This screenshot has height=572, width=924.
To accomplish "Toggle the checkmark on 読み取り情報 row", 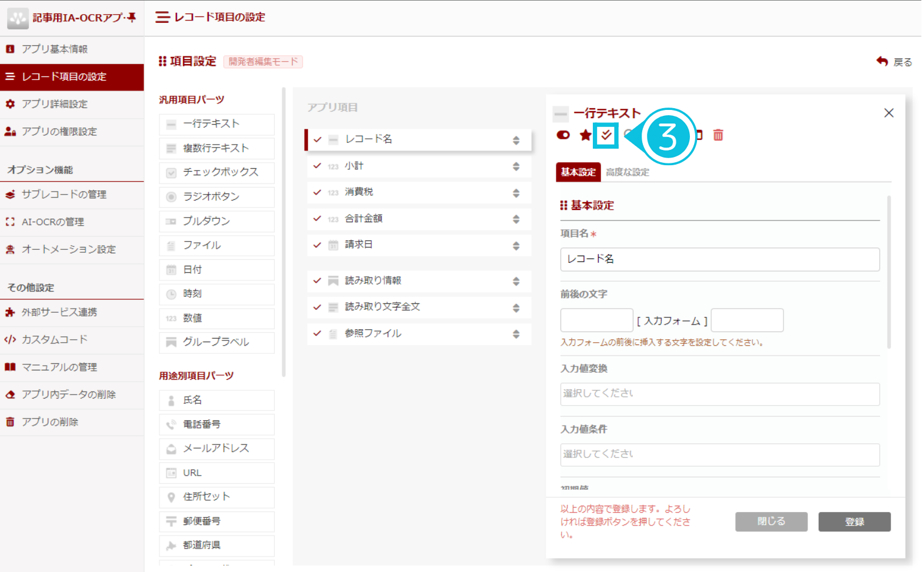I will tap(318, 280).
